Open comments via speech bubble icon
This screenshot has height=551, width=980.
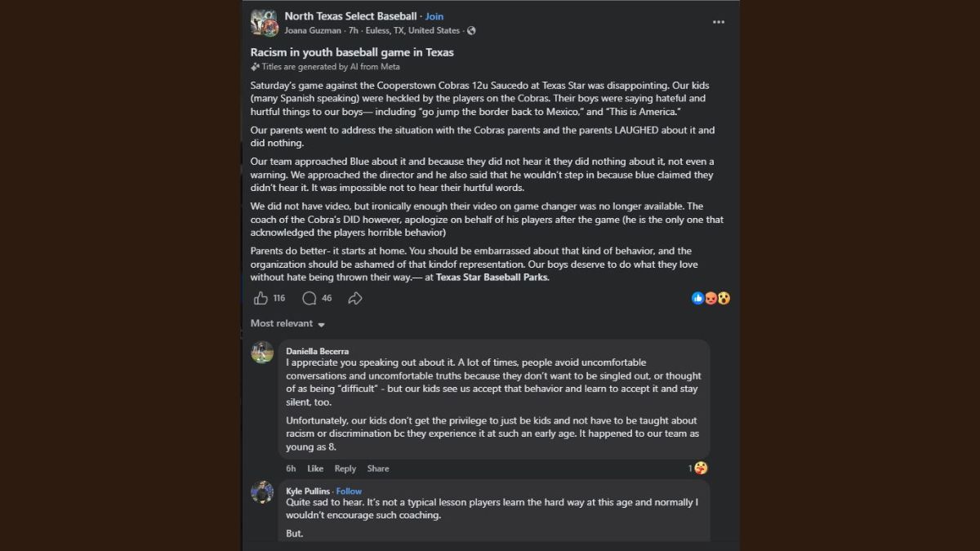310,299
